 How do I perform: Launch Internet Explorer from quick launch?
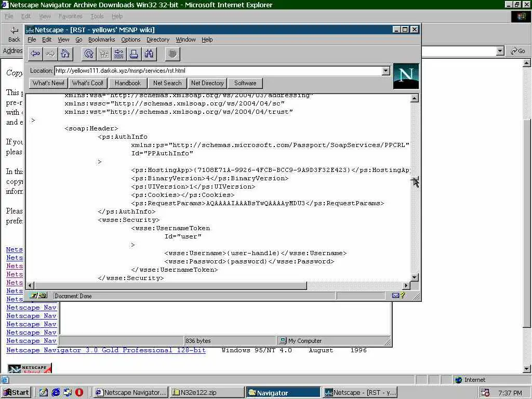coord(56,392)
